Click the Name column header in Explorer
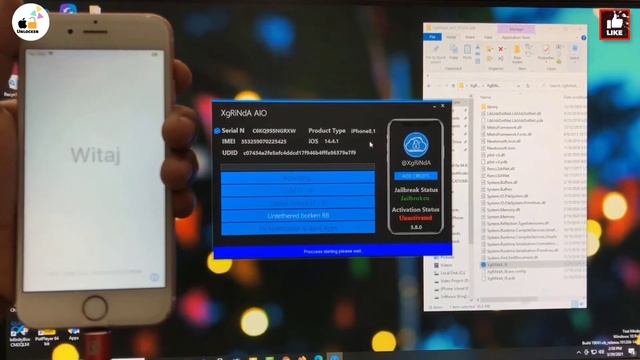This screenshot has height=360, width=640. [486, 97]
